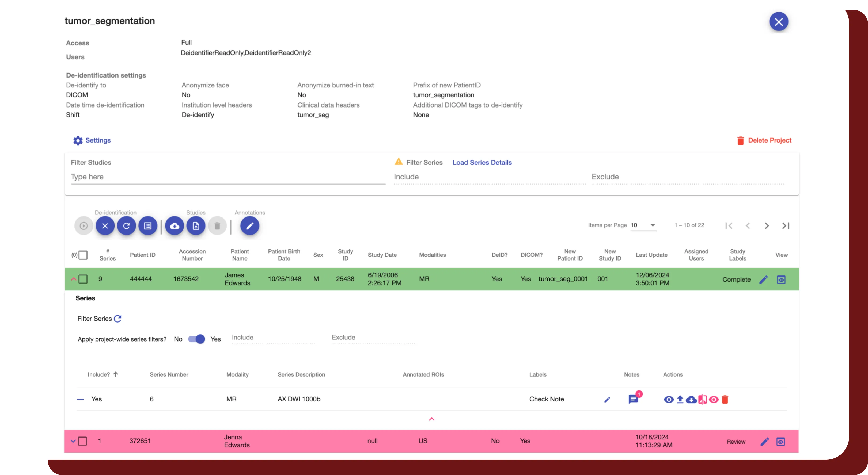Restart de-identification using the refresh icon
868x475 pixels.
coord(126,225)
